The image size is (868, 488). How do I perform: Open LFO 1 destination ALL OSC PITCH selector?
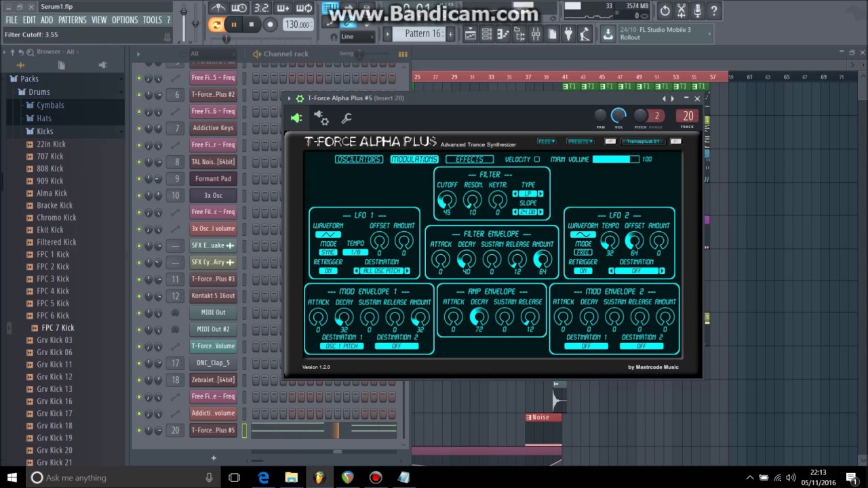(x=382, y=270)
